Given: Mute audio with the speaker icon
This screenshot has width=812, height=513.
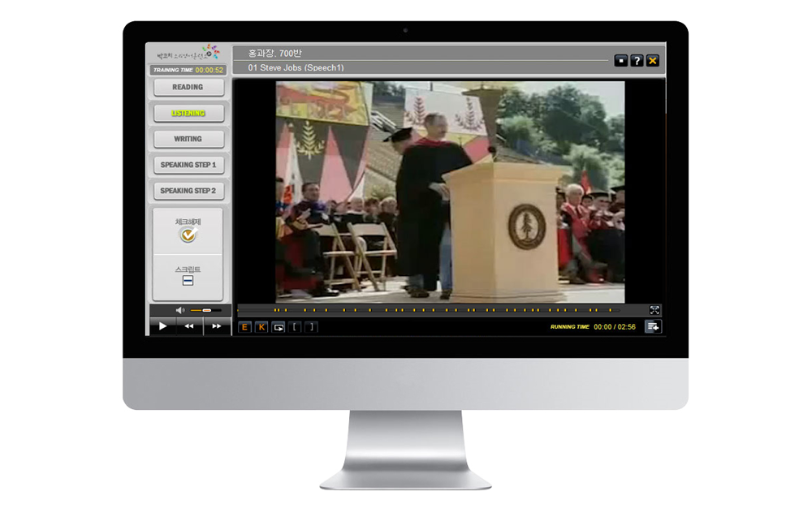Looking at the screenshot, I should pos(180,310).
